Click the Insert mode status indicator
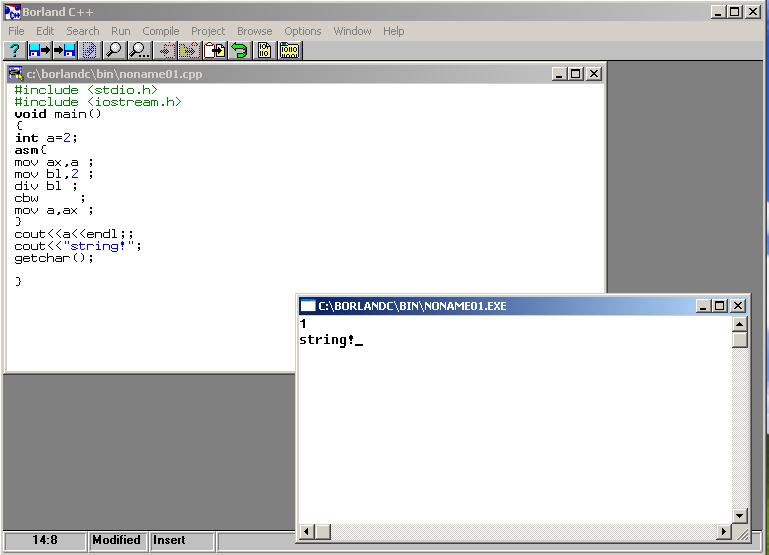 169,540
